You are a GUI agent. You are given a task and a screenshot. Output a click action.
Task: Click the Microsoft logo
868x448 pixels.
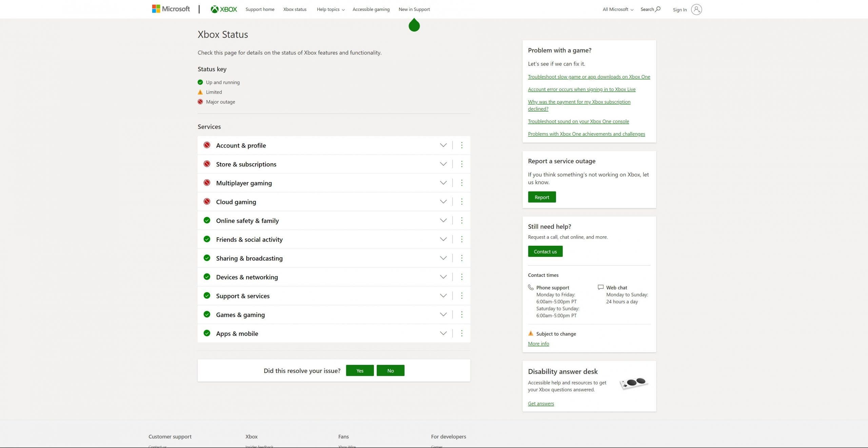171,9
